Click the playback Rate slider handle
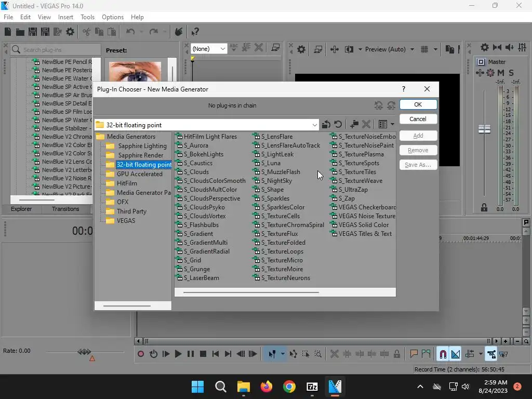 pyautogui.click(x=84, y=352)
